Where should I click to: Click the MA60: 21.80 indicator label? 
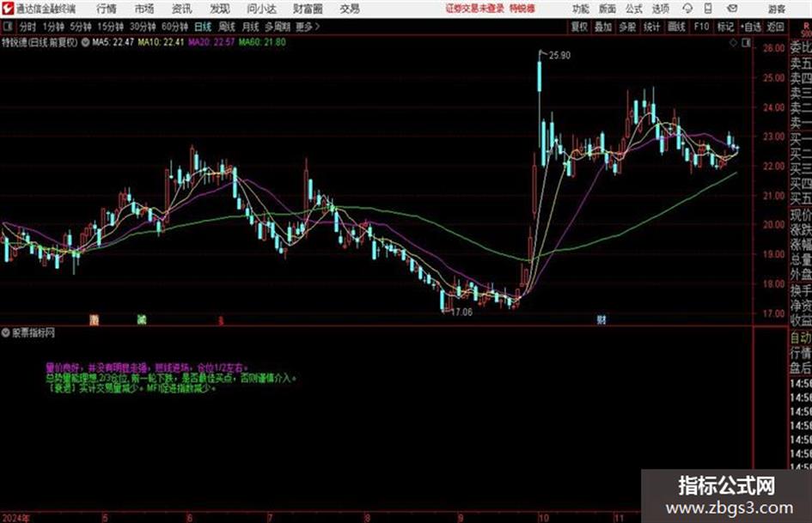click(x=262, y=42)
